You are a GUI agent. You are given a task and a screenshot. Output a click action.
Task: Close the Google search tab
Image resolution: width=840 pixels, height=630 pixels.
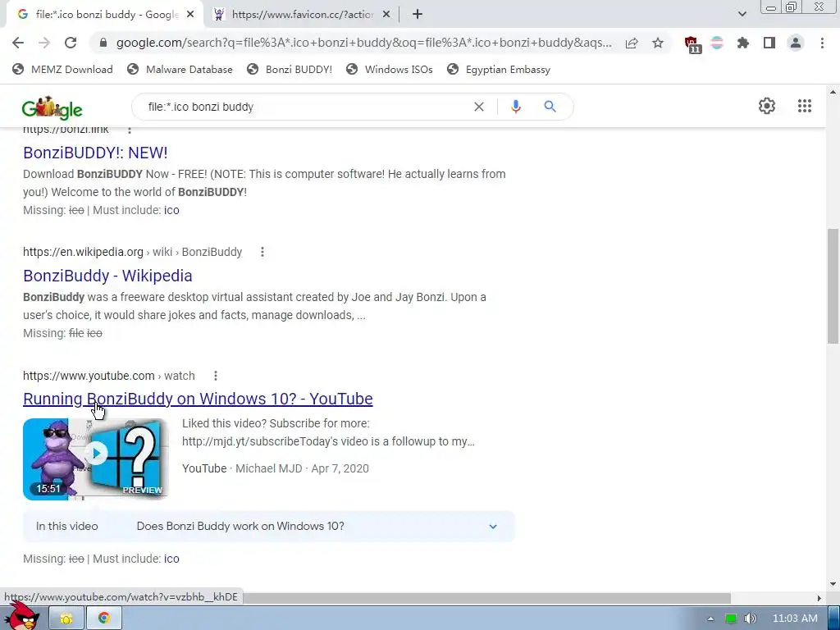[x=189, y=15]
